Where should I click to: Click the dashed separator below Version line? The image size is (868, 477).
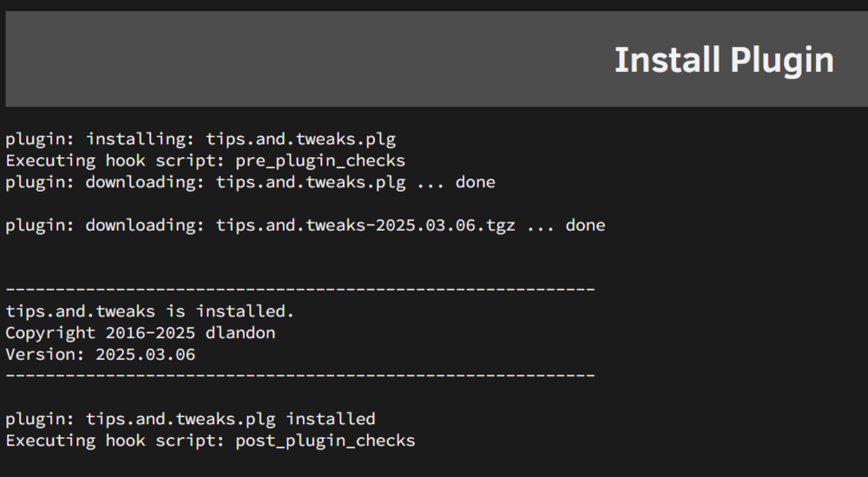click(300, 376)
